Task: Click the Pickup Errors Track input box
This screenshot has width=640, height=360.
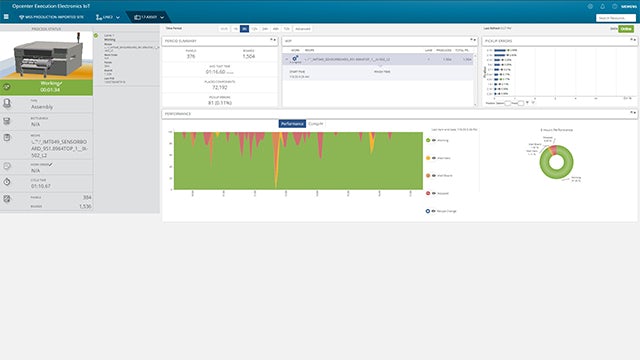Action: coord(521,103)
